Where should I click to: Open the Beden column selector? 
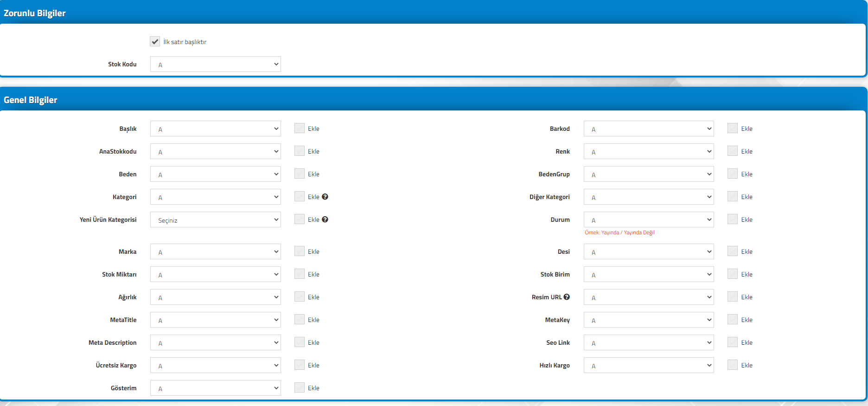216,174
